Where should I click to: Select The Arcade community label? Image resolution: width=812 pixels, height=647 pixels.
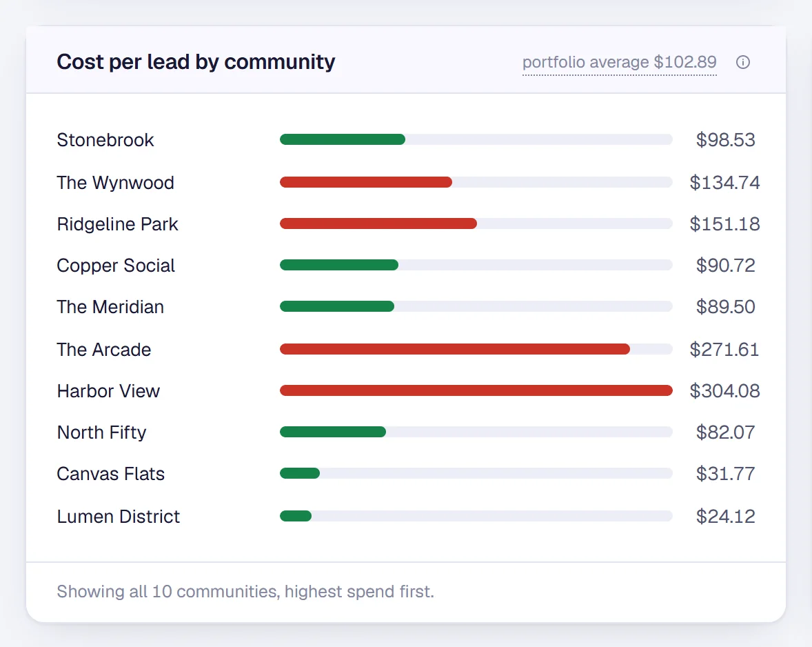tap(104, 350)
